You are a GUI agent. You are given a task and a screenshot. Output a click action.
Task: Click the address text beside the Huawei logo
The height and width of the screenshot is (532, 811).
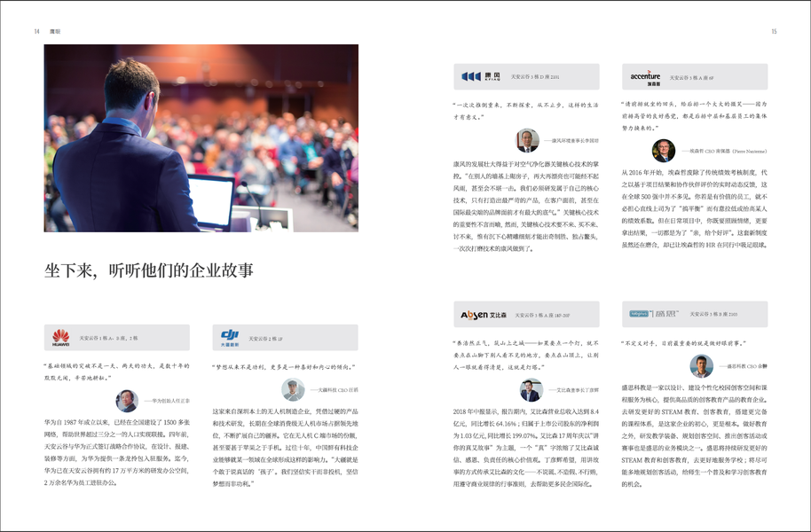pos(108,338)
